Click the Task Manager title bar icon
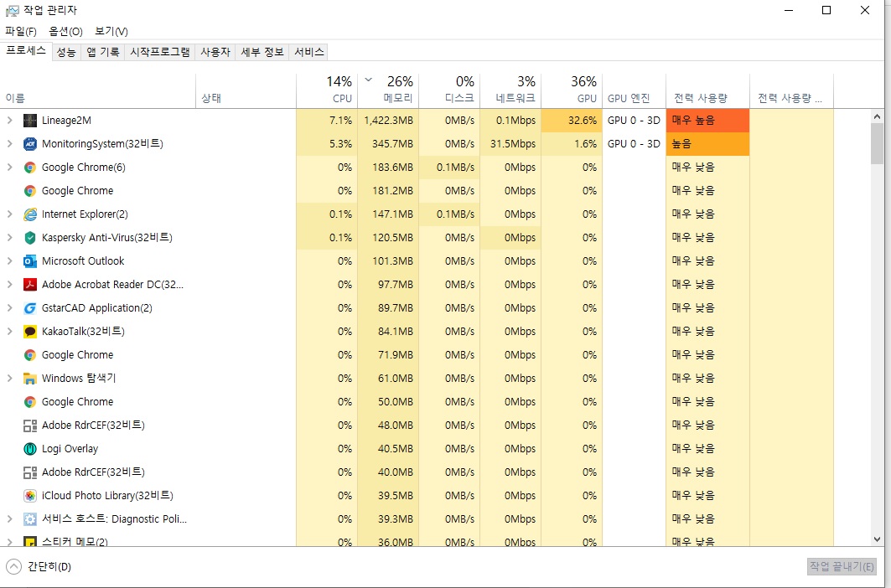Viewport: 891px width, 588px height. tap(12, 10)
